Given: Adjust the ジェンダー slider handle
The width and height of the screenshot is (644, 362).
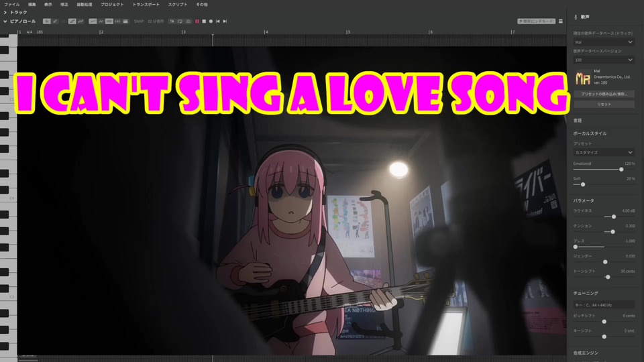Looking at the screenshot, I should click(x=605, y=262).
